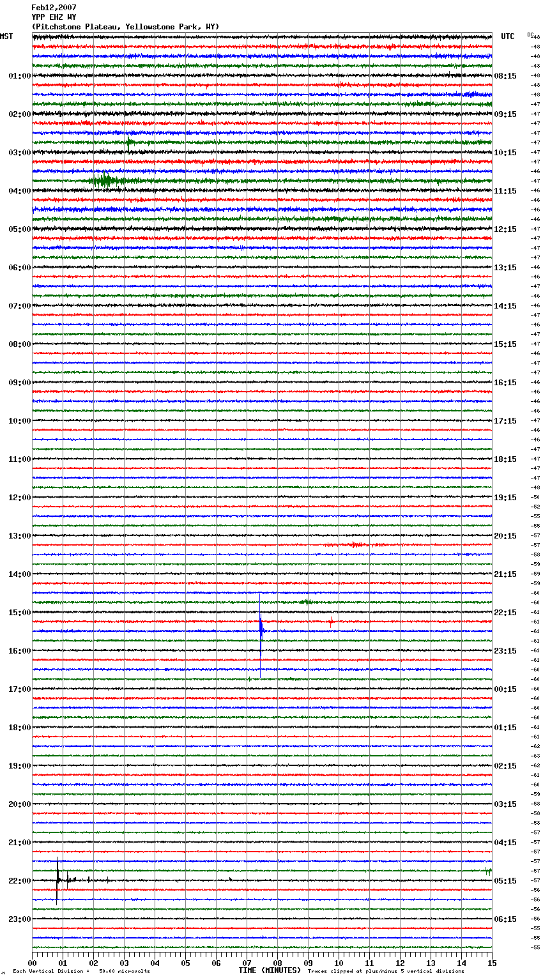Image resolution: width=543 pixels, height=980 pixels.
Task: Click the 05 minute tick label
Action: coord(185,963)
